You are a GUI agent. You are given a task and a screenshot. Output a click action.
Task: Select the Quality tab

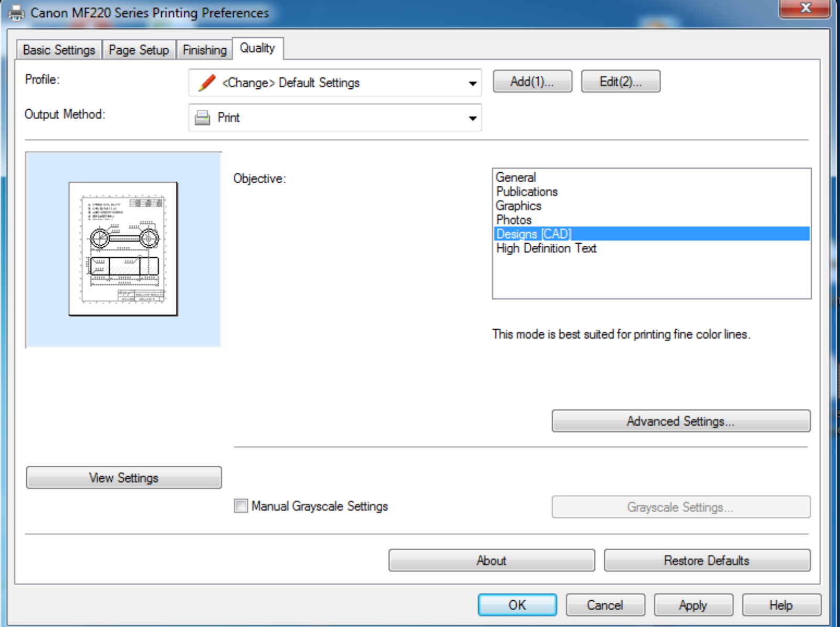257,48
